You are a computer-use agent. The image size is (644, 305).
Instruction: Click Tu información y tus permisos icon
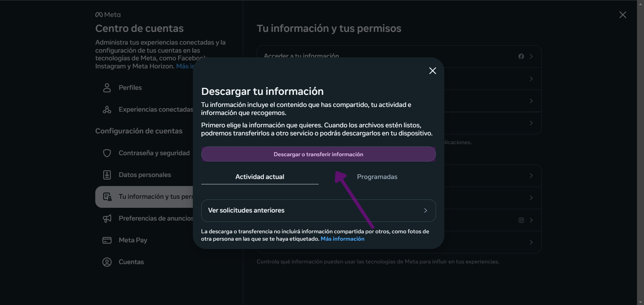[107, 197]
